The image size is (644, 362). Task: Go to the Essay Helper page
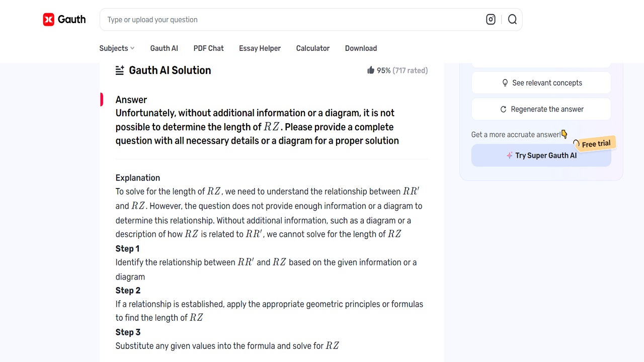(x=260, y=48)
